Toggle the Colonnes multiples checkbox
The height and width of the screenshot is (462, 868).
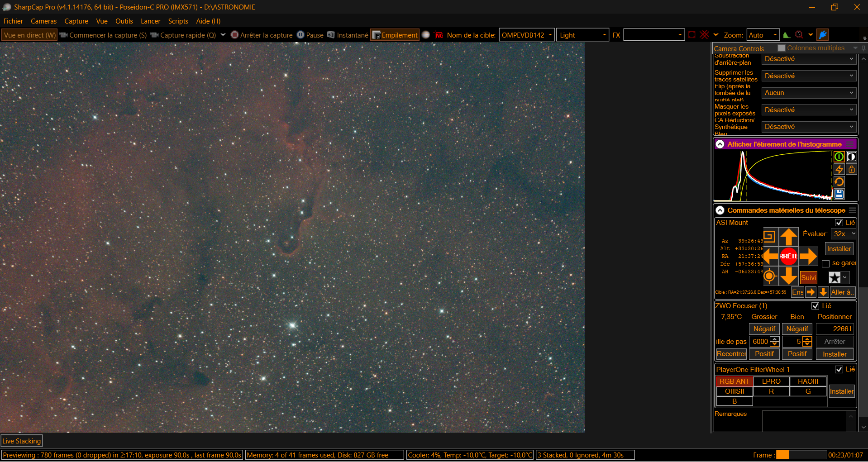pyautogui.click(x=781, y=48)
